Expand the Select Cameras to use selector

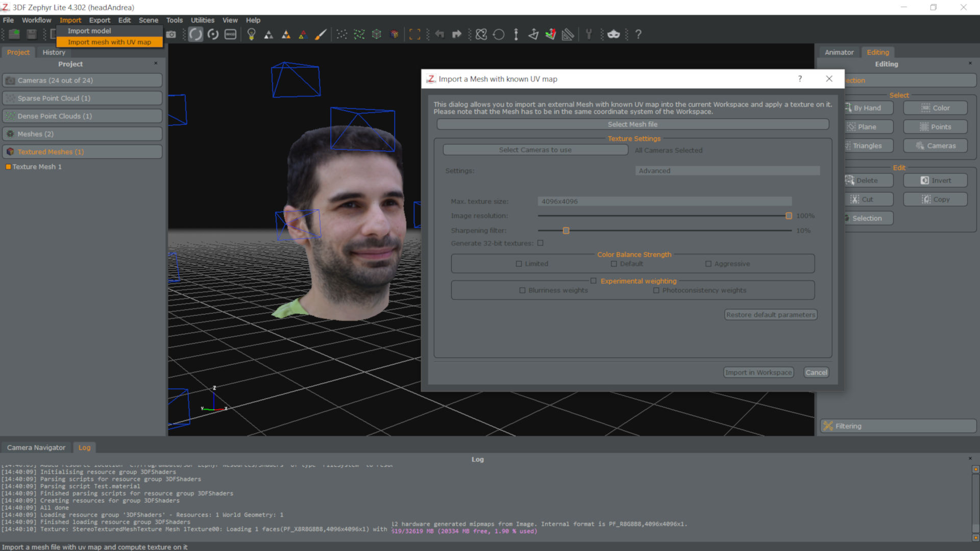tap(535, 149)
